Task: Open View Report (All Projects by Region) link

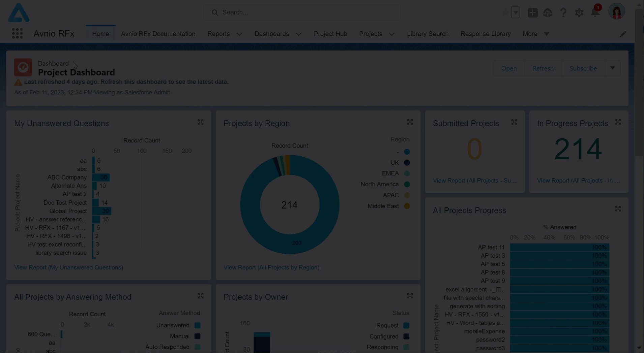Action: [x=271, y=267]
